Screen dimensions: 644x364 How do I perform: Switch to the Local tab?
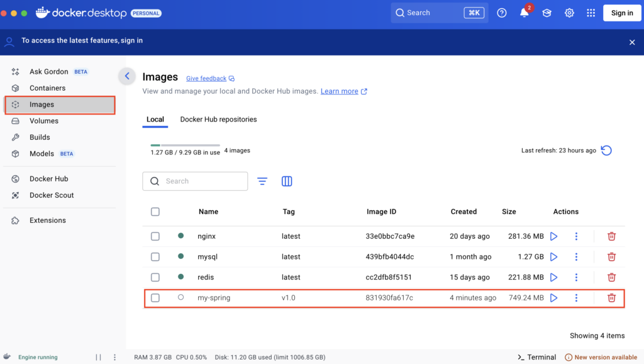(155, 119)
